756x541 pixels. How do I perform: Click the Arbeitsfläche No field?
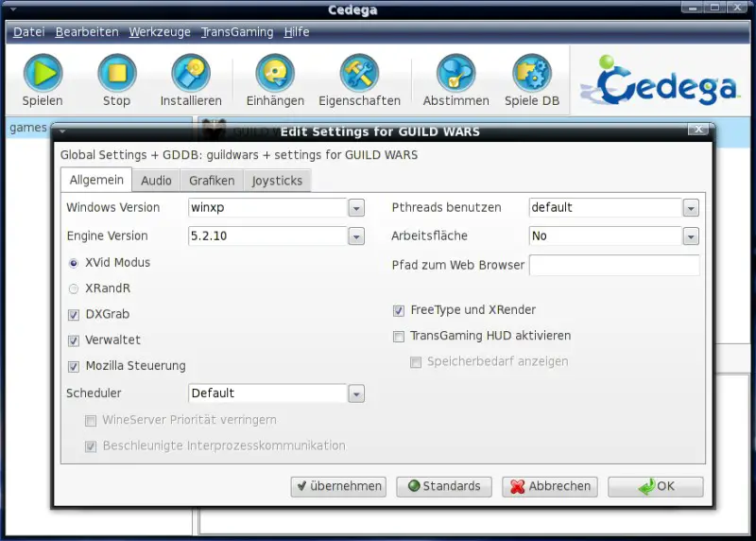click(606, 236)
